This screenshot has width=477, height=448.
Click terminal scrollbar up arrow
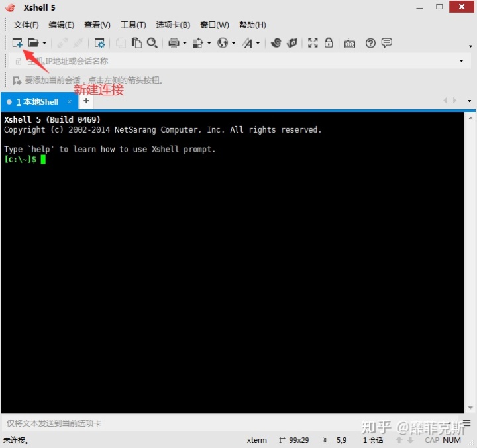[x=470, y=118]
